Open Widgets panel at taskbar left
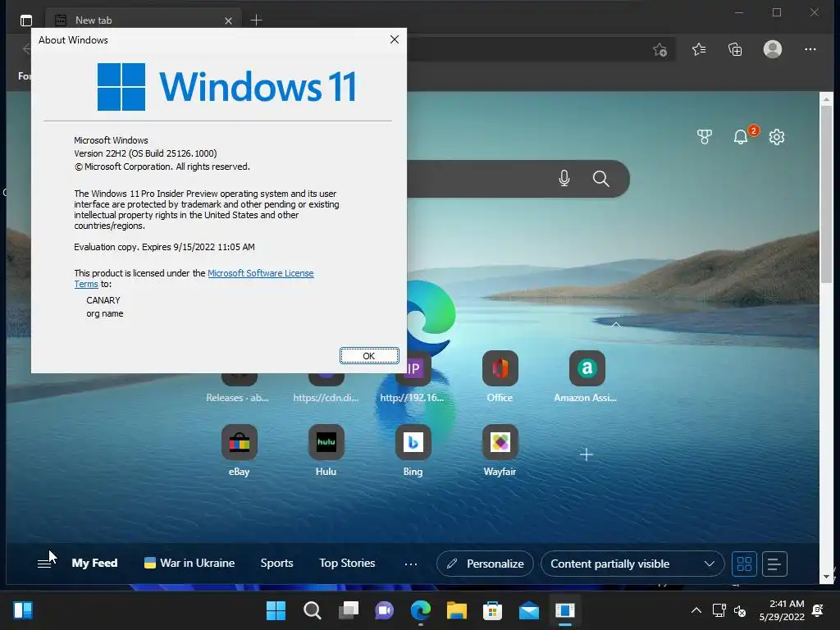 [x=23, y=610]
